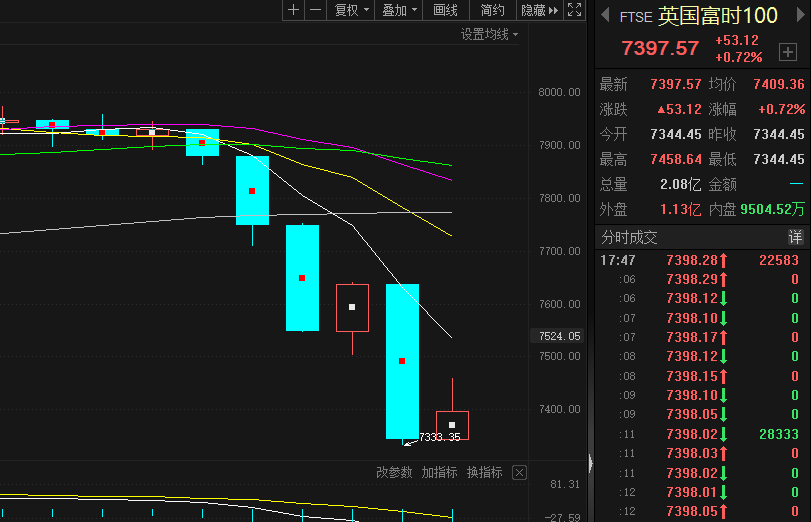Click the zoom out minus icon
This screenshot has width=811, height=522.
(x=316, y=10)
